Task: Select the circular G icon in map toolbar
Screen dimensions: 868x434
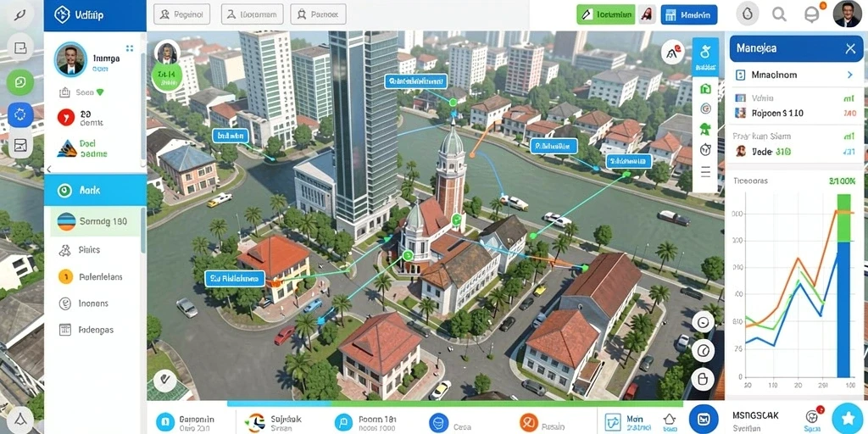Action: click(705, 108)
